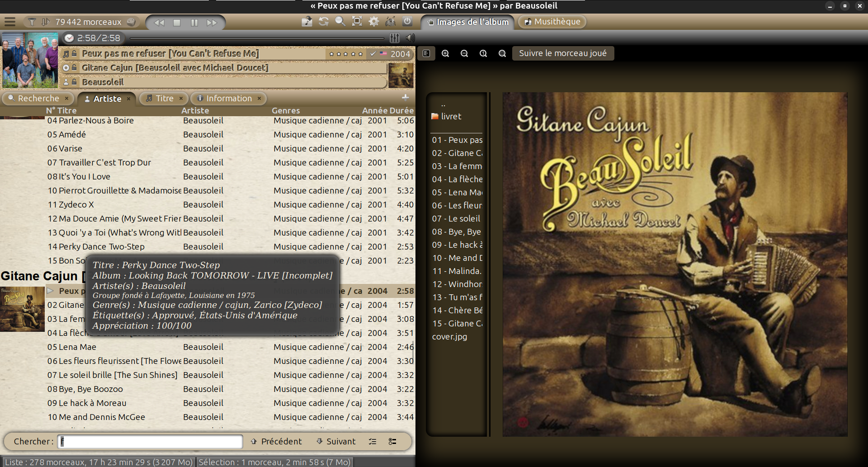Zoom out on album image
The height and width of the screenshot is (467, 868).
[x=464, y=53]
